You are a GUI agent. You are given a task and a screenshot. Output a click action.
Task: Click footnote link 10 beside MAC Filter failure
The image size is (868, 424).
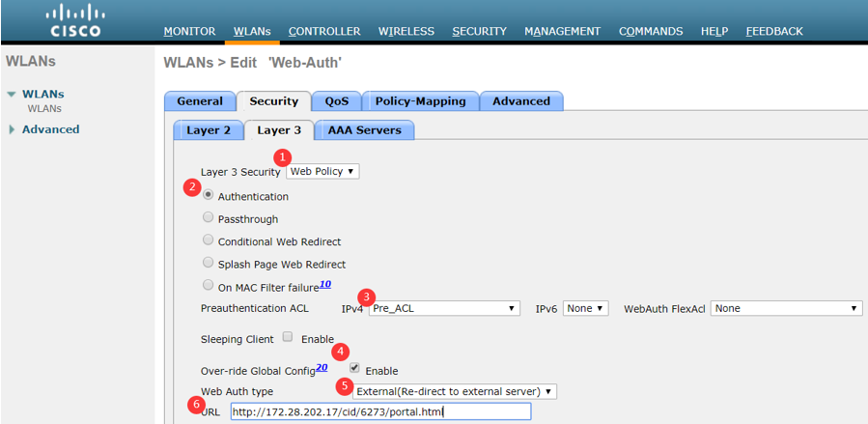point(324,284)
